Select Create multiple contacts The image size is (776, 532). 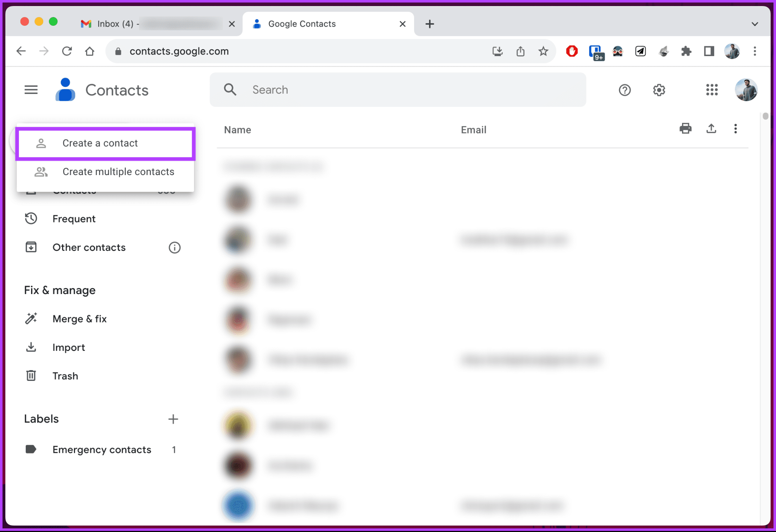click(x=118, y=172)
